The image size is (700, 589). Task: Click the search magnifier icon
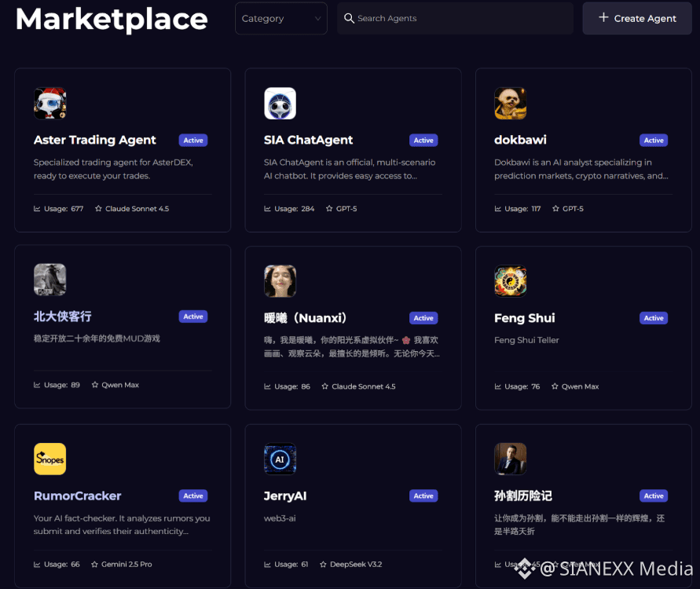[x=349, y=19]
